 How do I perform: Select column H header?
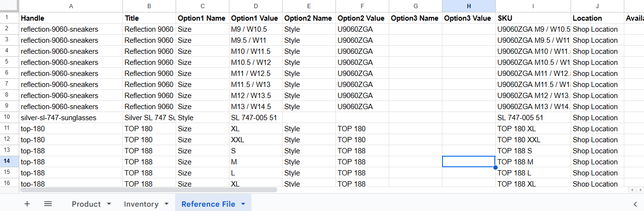pos(469,6)
